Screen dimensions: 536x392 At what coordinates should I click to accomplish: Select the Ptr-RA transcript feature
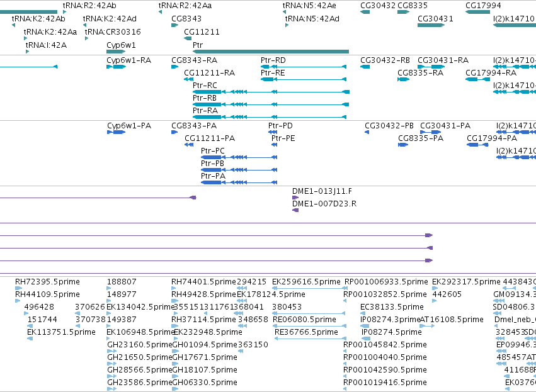(270, 117)
